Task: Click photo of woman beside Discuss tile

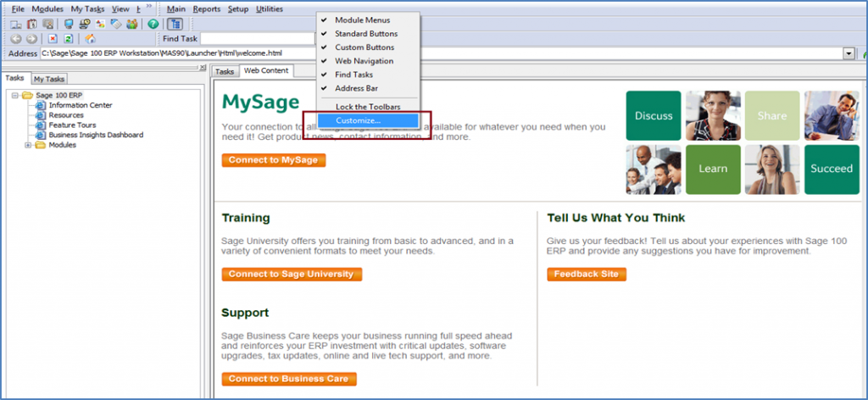Action: [713, 115]
